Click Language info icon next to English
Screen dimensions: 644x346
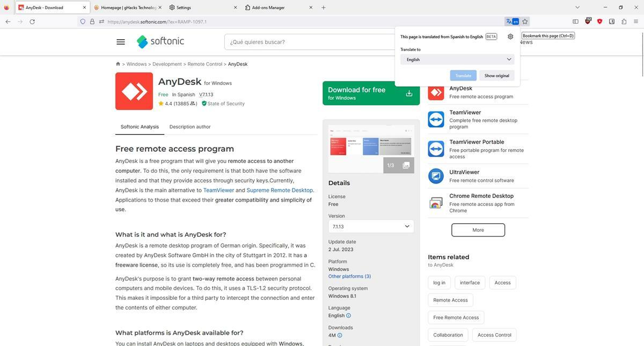[x=348, y=315]
